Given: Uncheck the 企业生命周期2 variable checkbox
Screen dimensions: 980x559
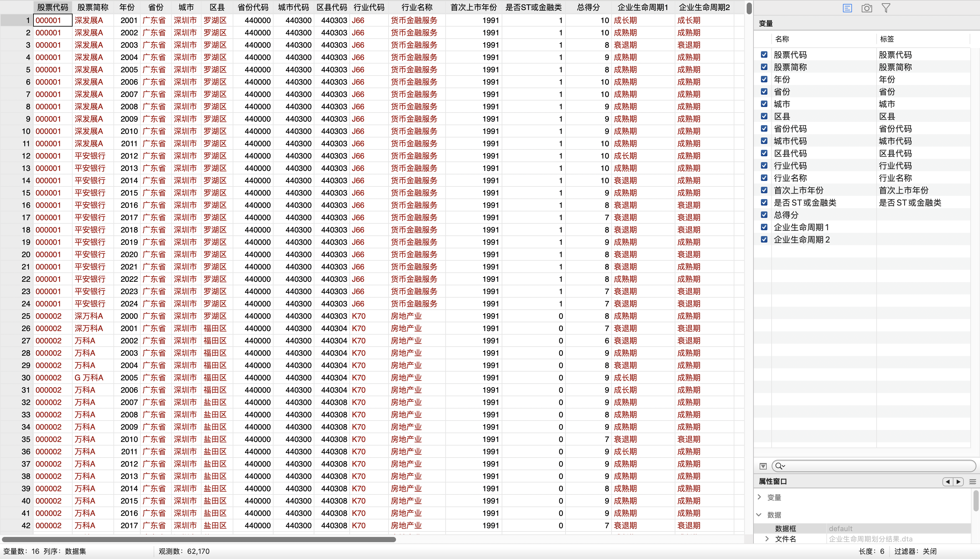Looking at the screenshot, I should pyautogui.click(x=764, y=239).
